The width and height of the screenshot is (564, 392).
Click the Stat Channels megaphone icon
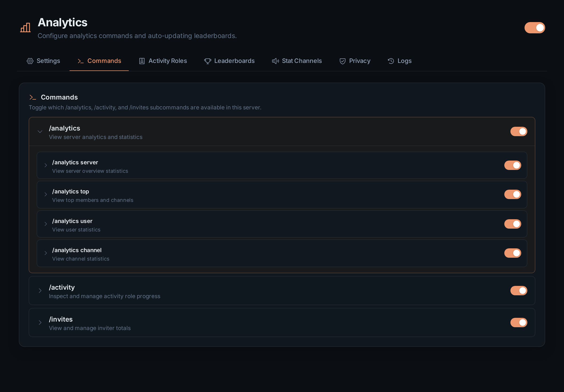pyautogui.click(x=275, y=61)
